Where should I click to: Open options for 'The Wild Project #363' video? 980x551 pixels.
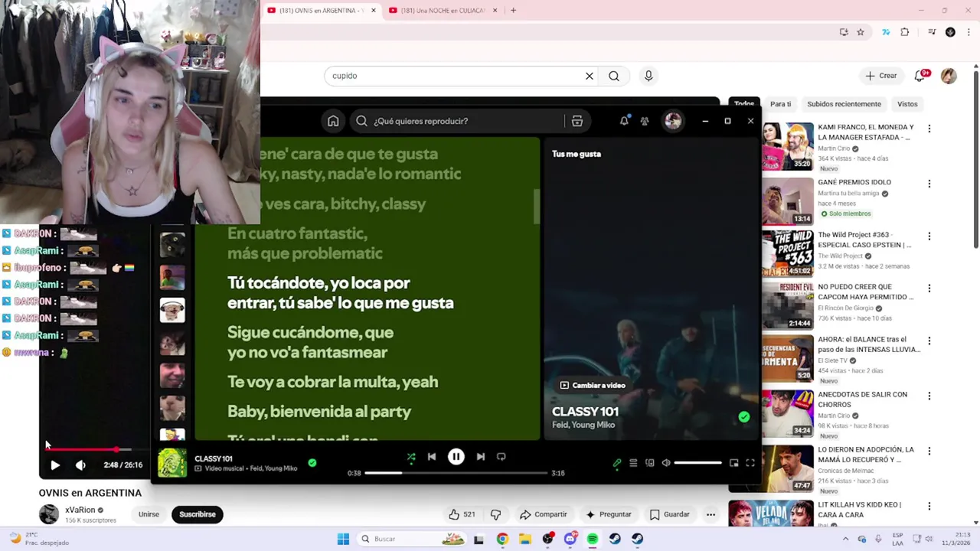929,236
